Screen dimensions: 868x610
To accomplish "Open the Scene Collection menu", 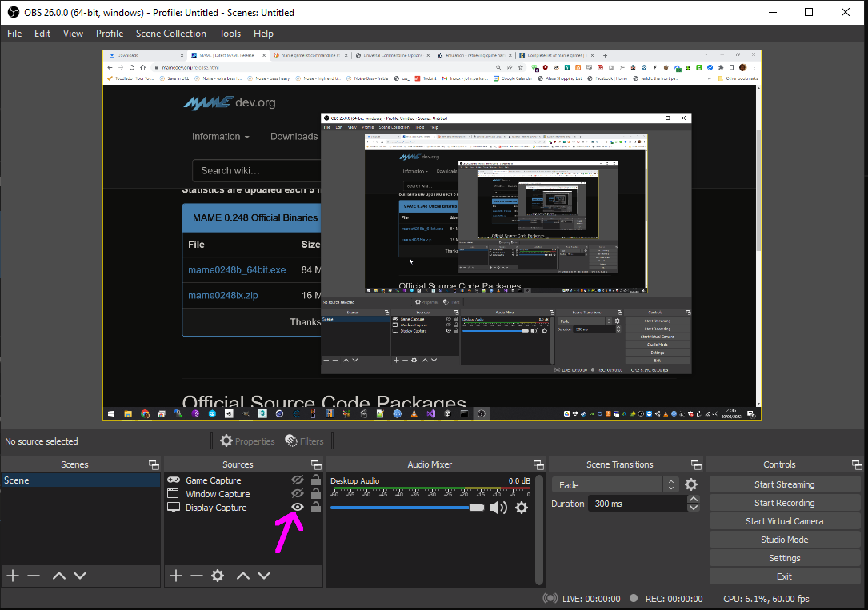I will [x=170, y=34].
